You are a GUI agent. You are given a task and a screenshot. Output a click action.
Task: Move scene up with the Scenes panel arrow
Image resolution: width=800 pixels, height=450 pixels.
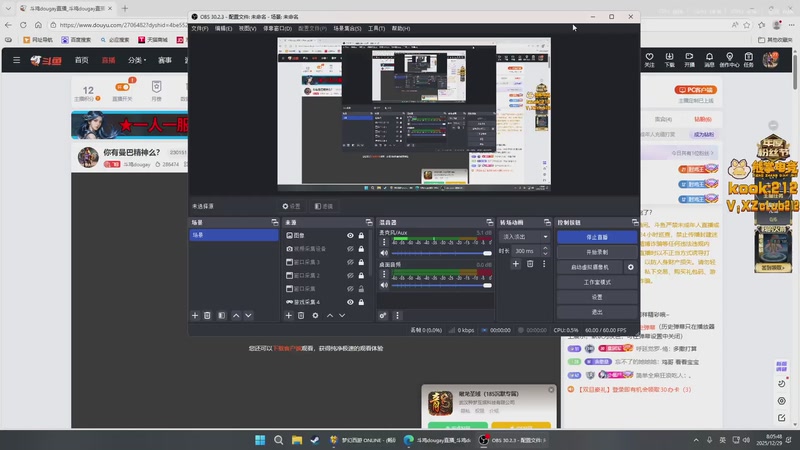coord(236,316)
